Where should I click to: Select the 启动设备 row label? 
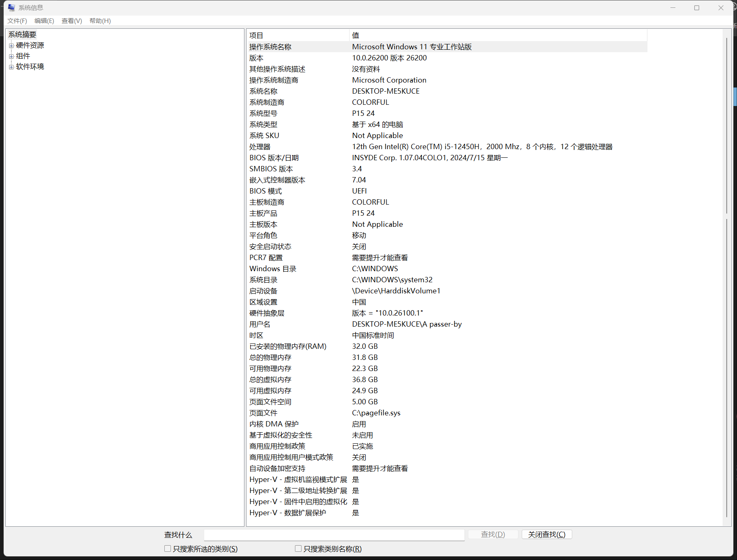click(x=263, y=291)
